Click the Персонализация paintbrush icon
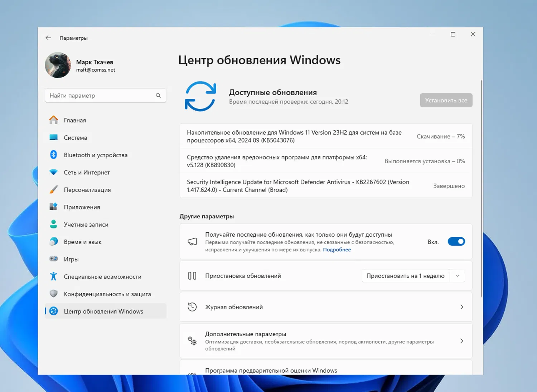Image resolution: width=537 pixels, height=392 pixels. [54, 190]
